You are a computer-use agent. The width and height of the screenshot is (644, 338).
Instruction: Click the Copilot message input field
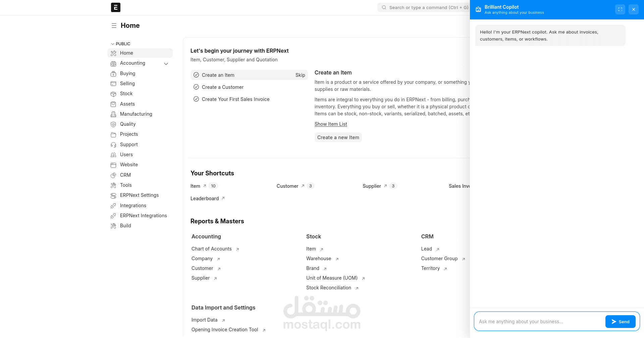(x=540, y=322)
